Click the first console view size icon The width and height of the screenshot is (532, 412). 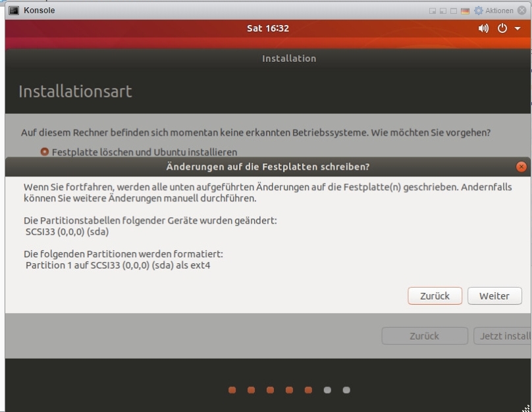pyautogui.click(x=432, y=11)
